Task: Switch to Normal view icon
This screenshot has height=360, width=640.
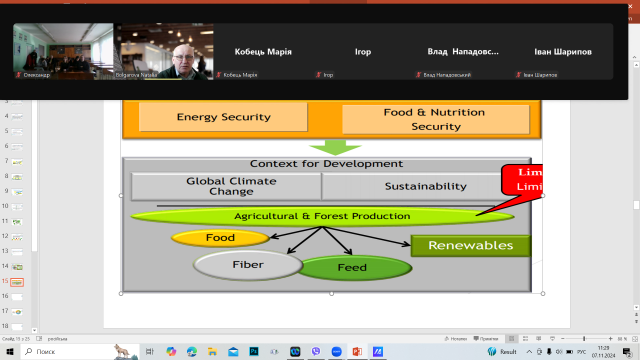Action: 511,339
